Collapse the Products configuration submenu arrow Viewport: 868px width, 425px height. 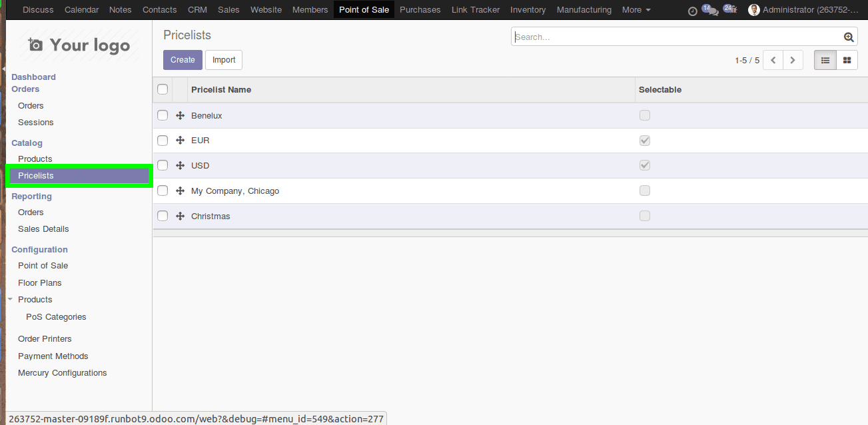[x=10, y=300]
